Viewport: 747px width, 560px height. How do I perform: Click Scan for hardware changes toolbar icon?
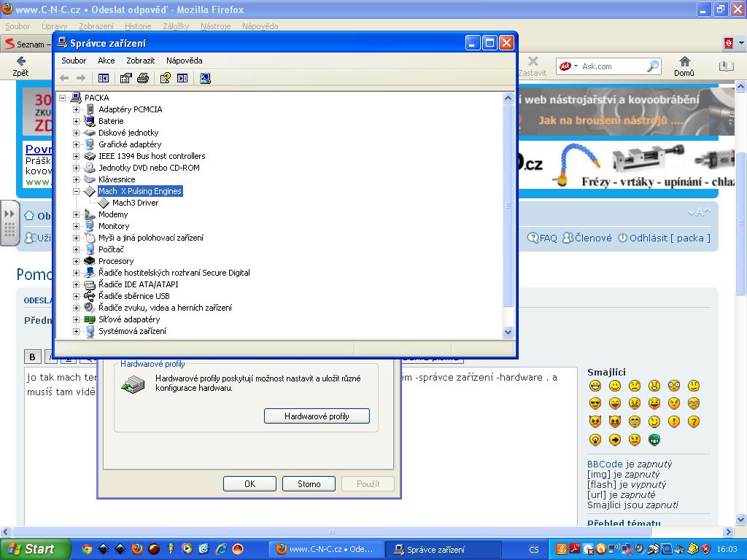tap(205, 78)
